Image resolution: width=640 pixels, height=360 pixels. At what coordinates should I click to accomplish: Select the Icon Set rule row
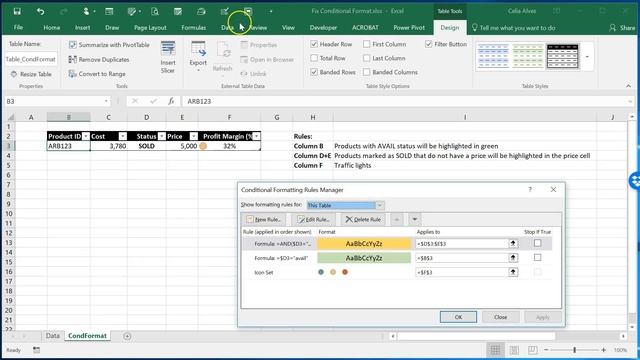coord(397,272)
